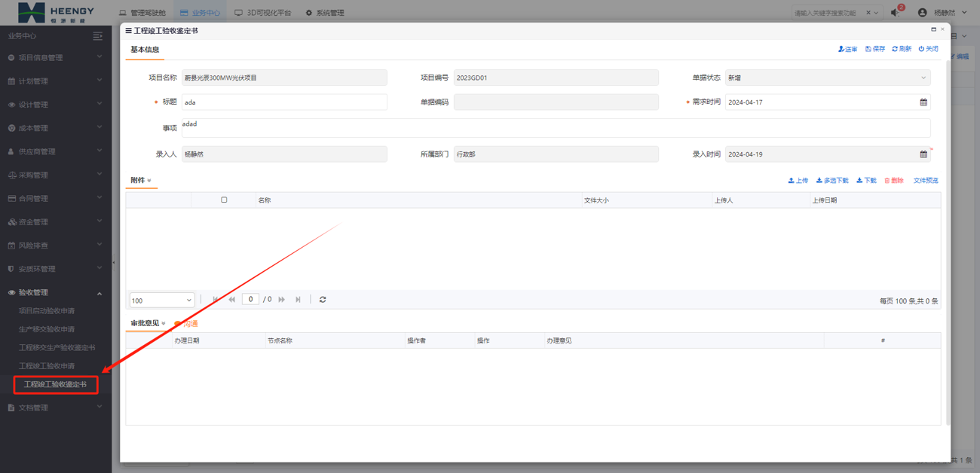Image resolution: width=980 pixels, height=473 pixels.
Task: Click the HEENGY logo
Action: click(x=57, y=12)
